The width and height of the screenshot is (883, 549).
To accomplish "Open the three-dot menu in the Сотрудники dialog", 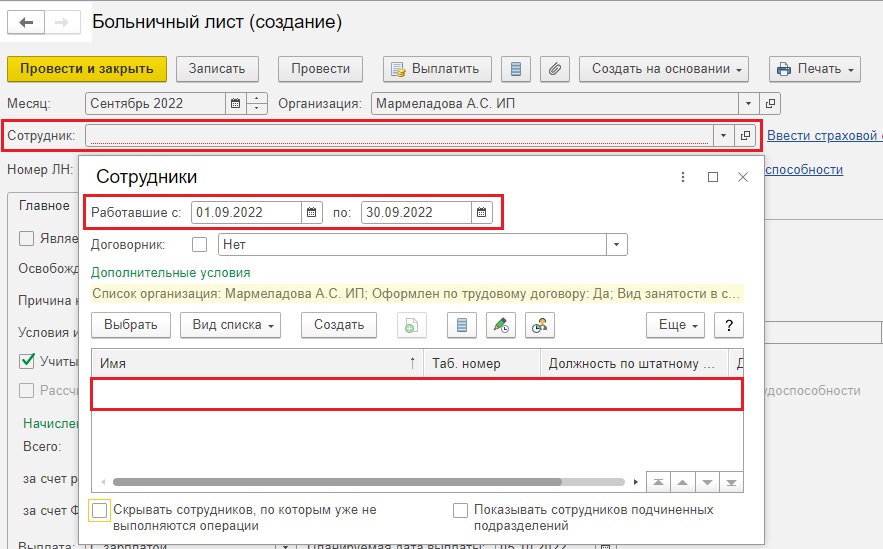I will click(x=683, y=177).
